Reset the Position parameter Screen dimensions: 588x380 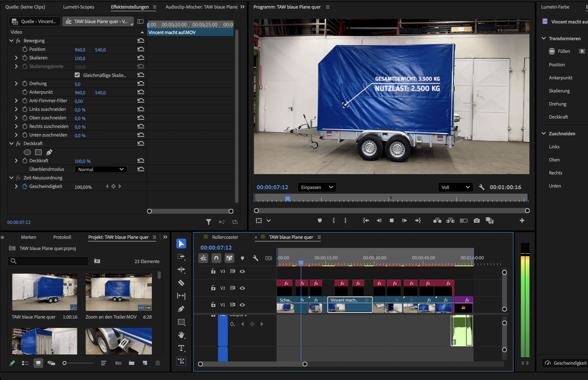[141, 49]
